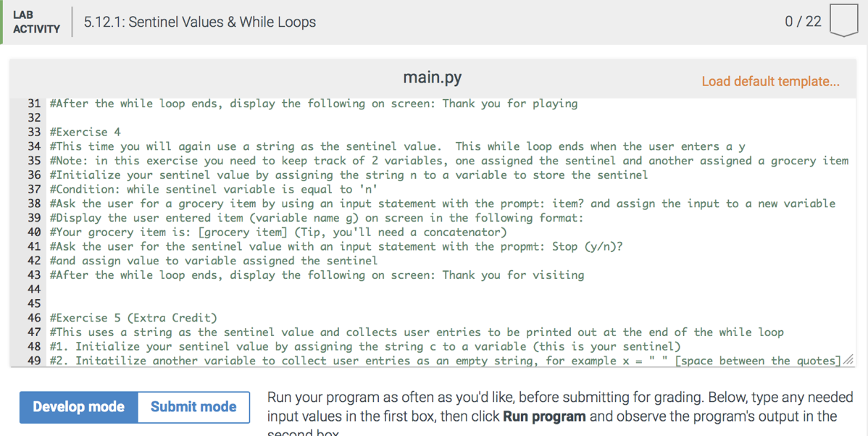868x436 pixels.
Task: Click line number 31 in the editor
Action: (x=33, y=103)
